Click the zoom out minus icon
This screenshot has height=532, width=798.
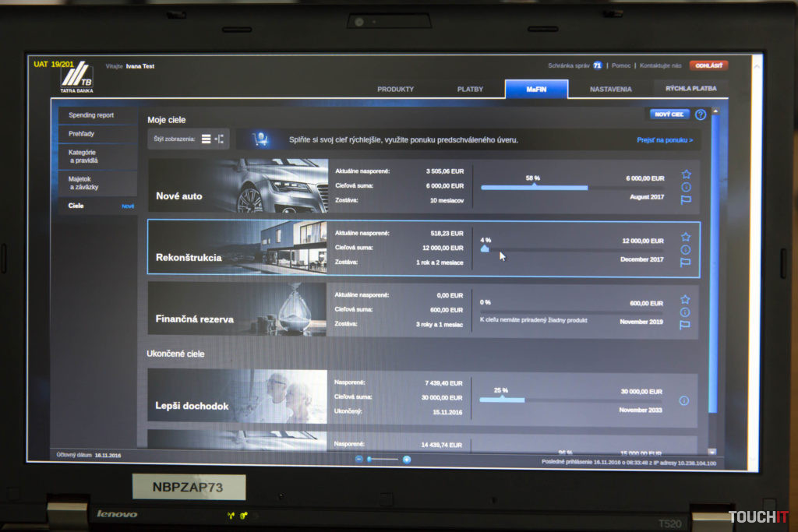pos(358,460)
